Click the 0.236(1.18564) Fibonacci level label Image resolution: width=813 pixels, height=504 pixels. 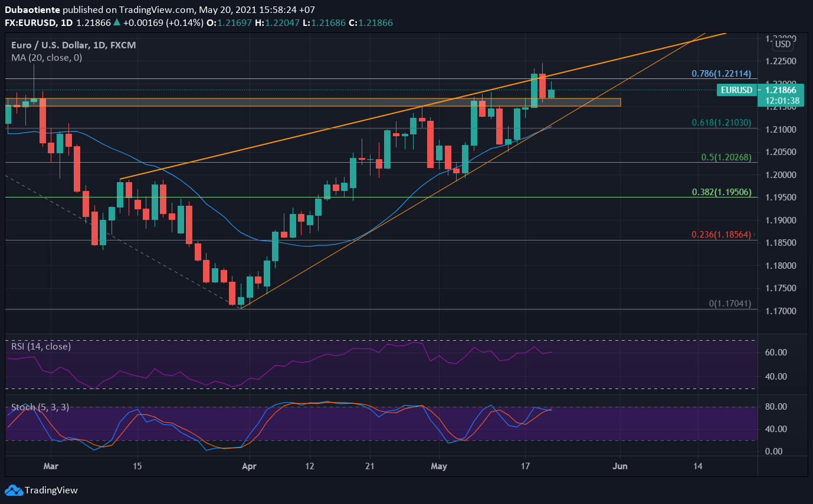pos(721,235)
